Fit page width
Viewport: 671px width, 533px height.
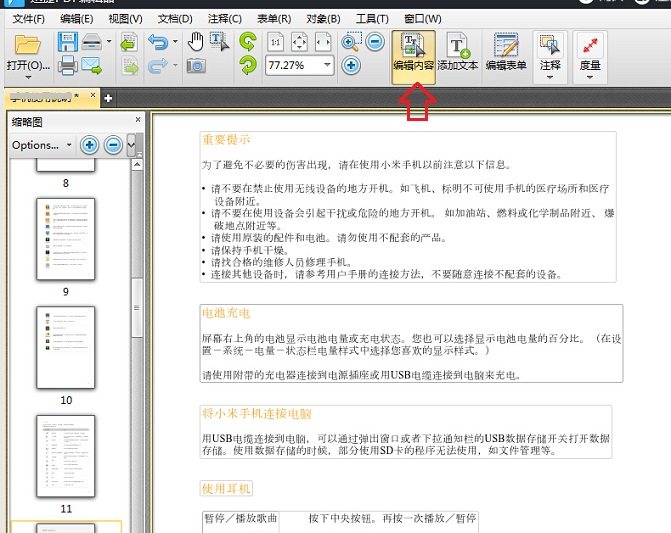pyautogui.click(x=323, y=42)
